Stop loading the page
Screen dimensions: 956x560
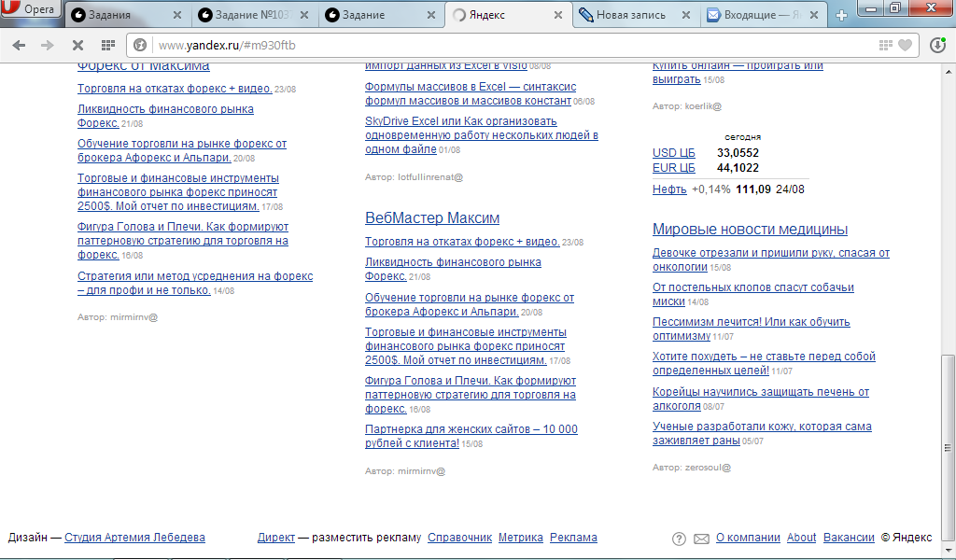[x=77, y=45]
